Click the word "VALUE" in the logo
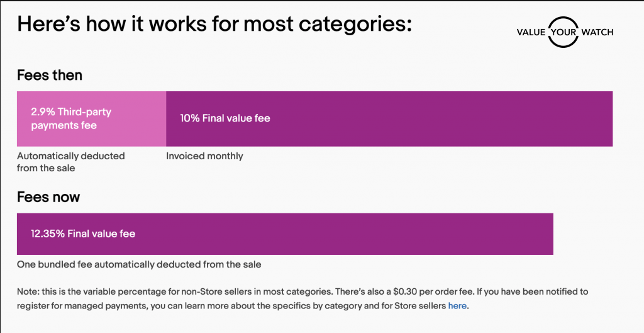644x333 pixels. click(x=530, y=32)
